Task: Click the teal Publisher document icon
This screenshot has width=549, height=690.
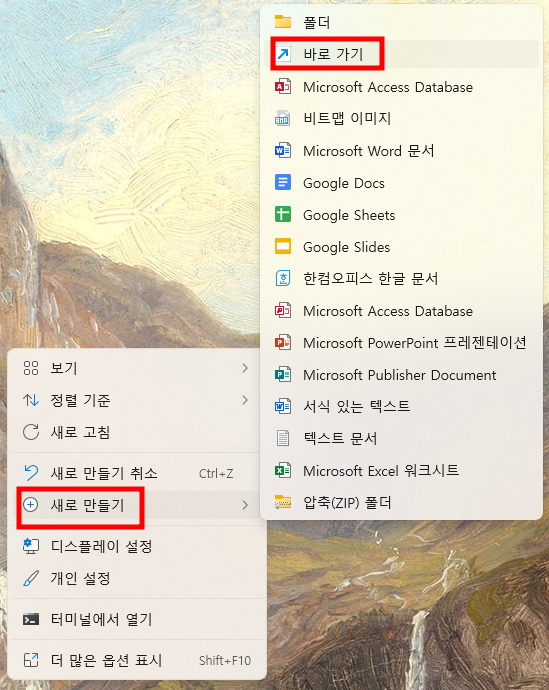Action: tap(282, 374)
